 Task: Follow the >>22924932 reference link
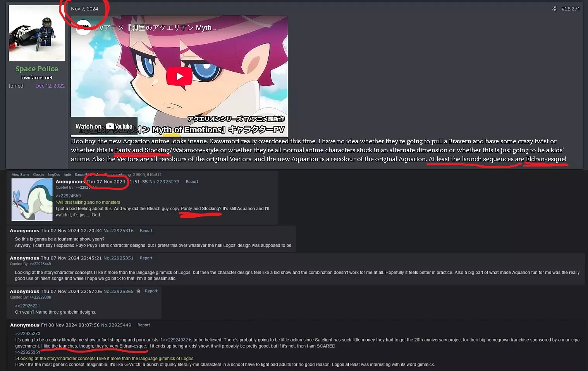(175, 340)
